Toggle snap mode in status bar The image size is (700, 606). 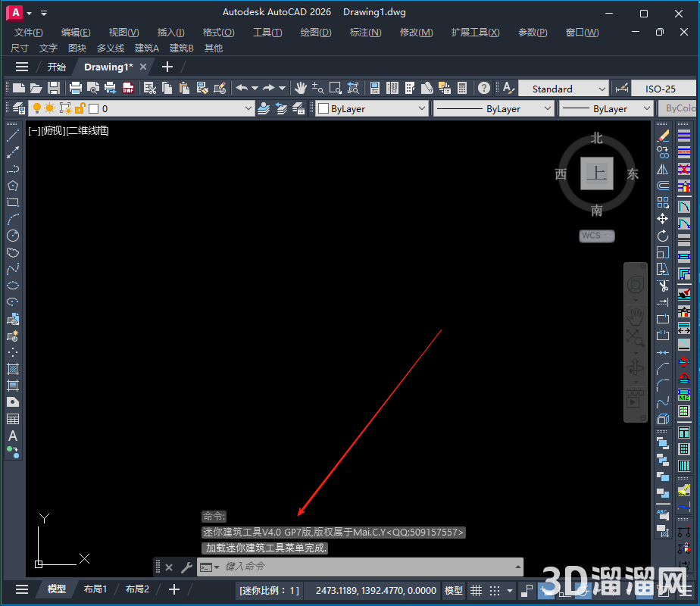coord(495,590)
